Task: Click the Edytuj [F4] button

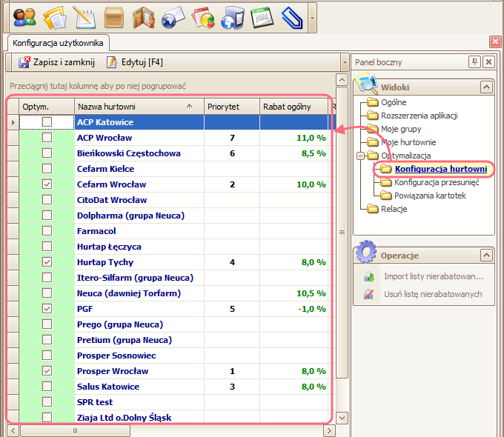Action: click(135, 62)
